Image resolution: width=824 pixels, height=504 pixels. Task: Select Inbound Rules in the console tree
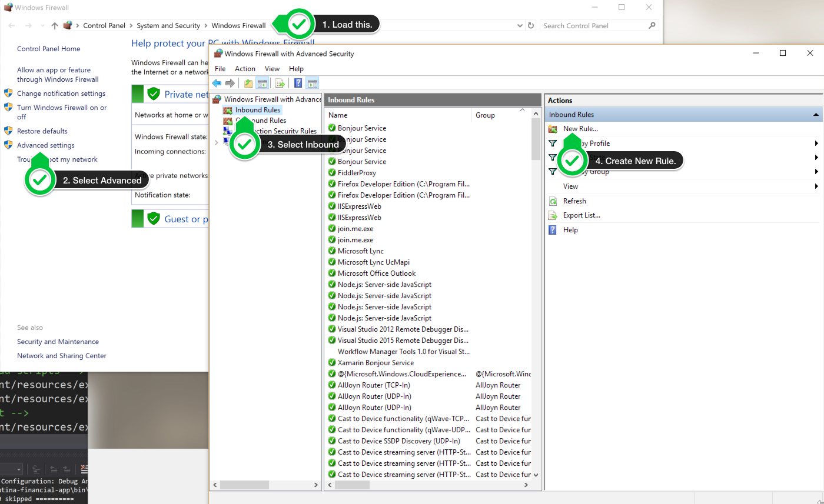pyautogui.click(x=258, y=110)
